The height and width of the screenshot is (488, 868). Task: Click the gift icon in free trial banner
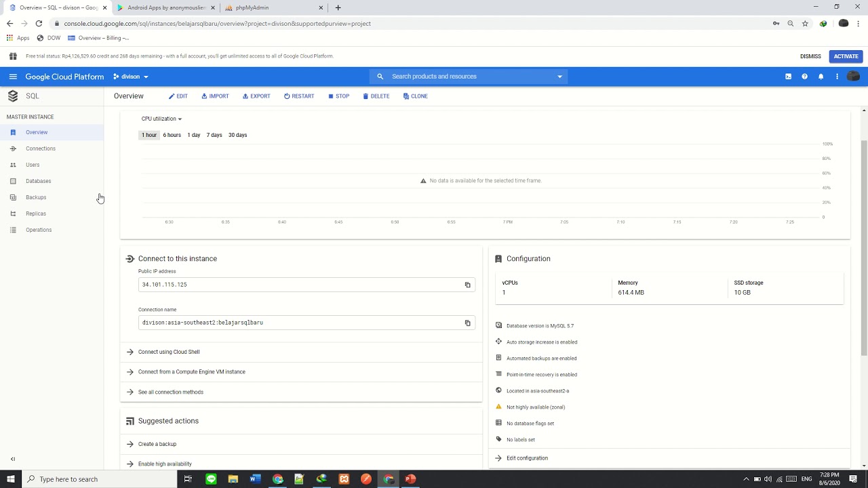coord(12,56)
